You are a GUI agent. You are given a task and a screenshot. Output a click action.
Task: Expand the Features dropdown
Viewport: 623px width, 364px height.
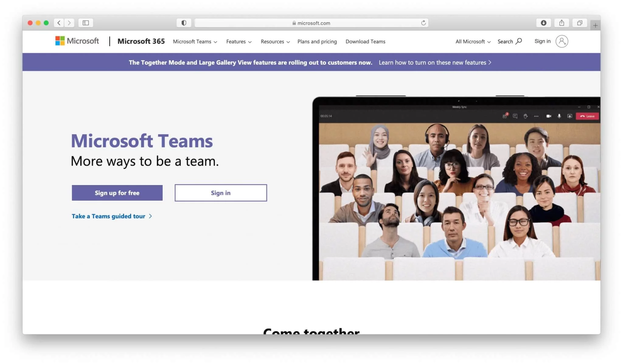pyautogui.click(x=238, y=42)
